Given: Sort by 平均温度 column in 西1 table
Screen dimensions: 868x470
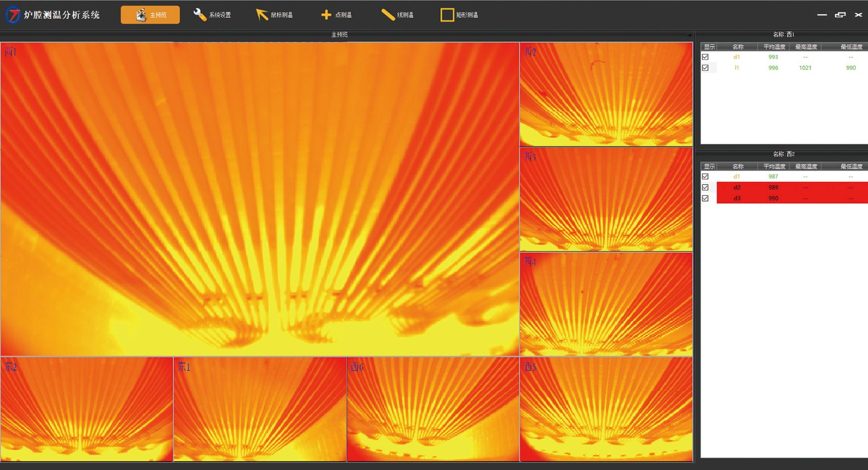Looking at the screenshot, I should [774, 47].
